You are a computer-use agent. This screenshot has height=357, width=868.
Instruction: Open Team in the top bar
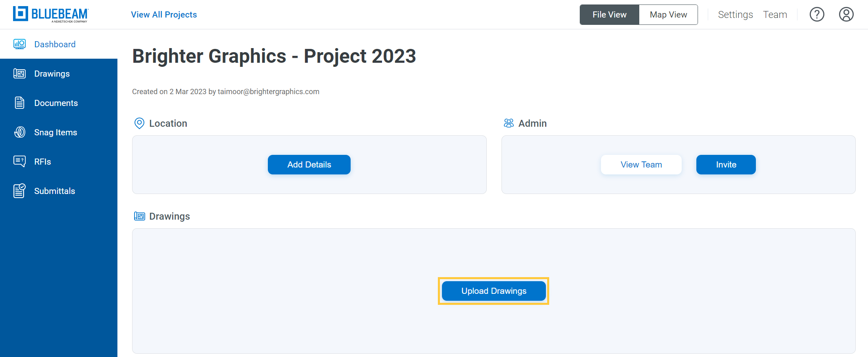pos(775,15)
